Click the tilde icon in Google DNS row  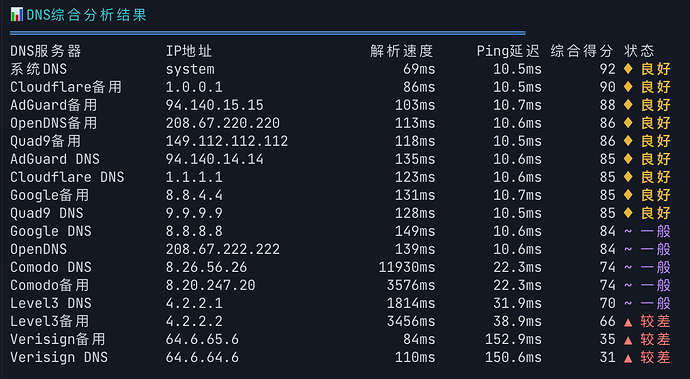point(628,232)
